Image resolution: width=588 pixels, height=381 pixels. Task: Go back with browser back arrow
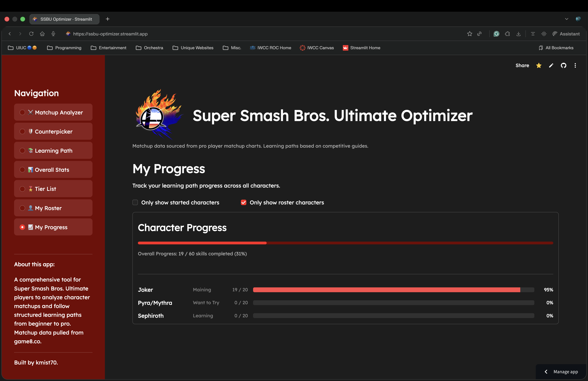pyautogui.click(x=10, y=34)
